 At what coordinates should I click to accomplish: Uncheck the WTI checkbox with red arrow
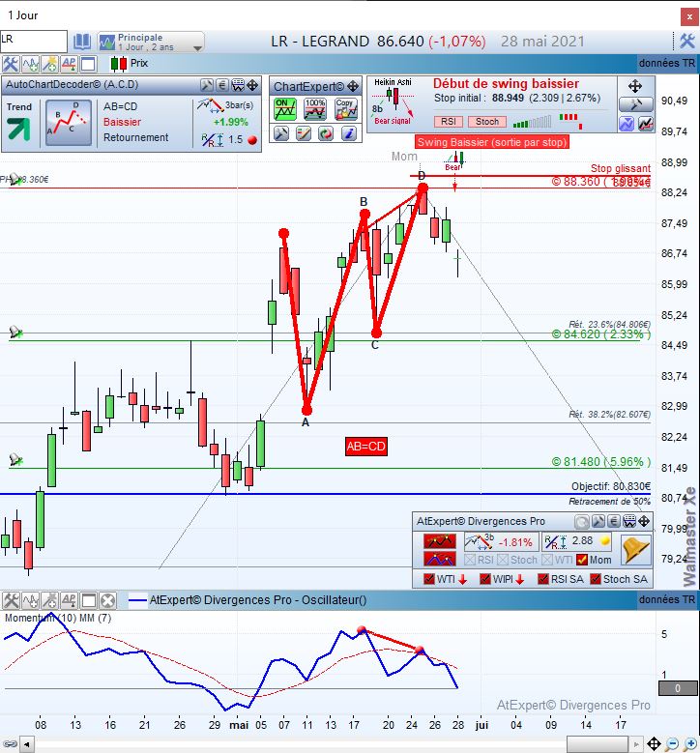(x=429, y=580)
